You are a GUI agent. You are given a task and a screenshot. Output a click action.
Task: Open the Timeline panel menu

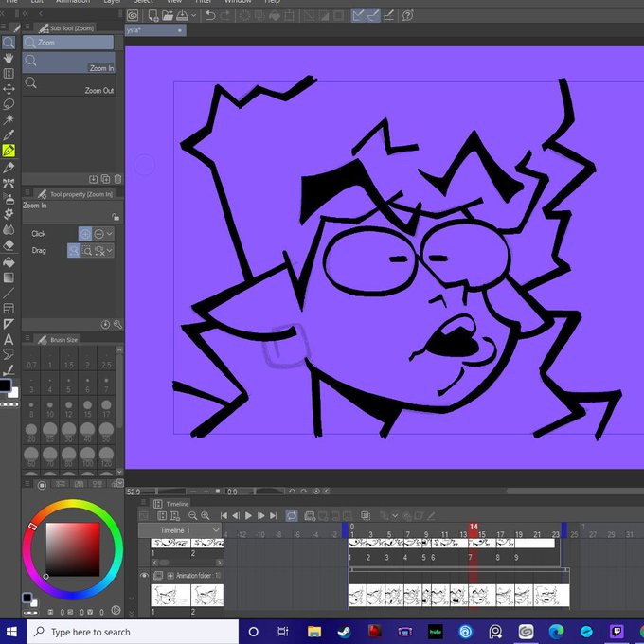pos(143,502)
